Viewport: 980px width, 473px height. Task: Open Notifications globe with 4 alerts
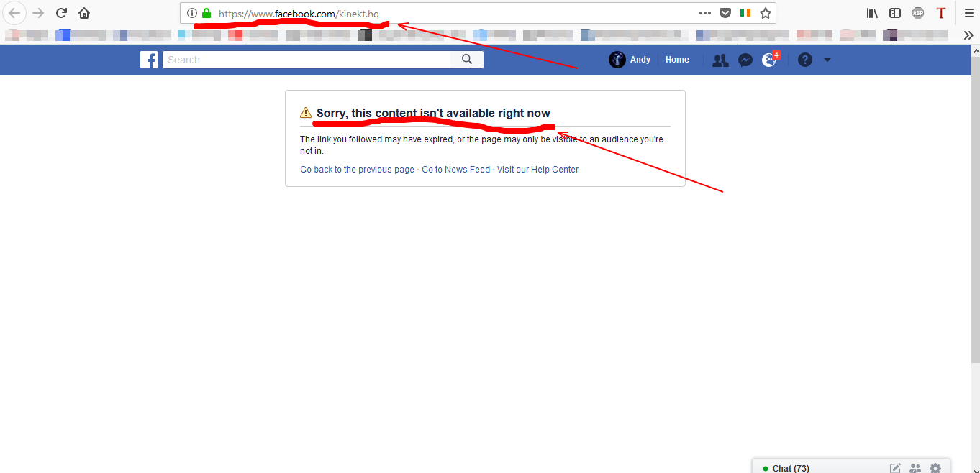769,60
